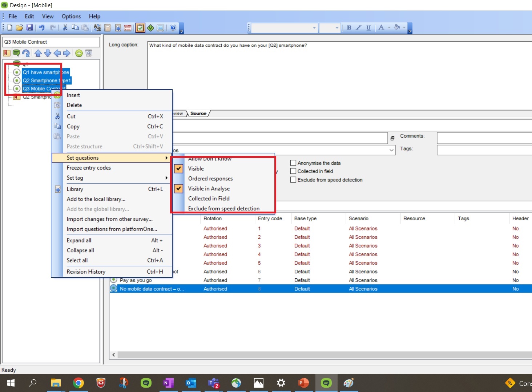Expand the Set questions submenu entry

pyautogui.click(x=112, y=158)
